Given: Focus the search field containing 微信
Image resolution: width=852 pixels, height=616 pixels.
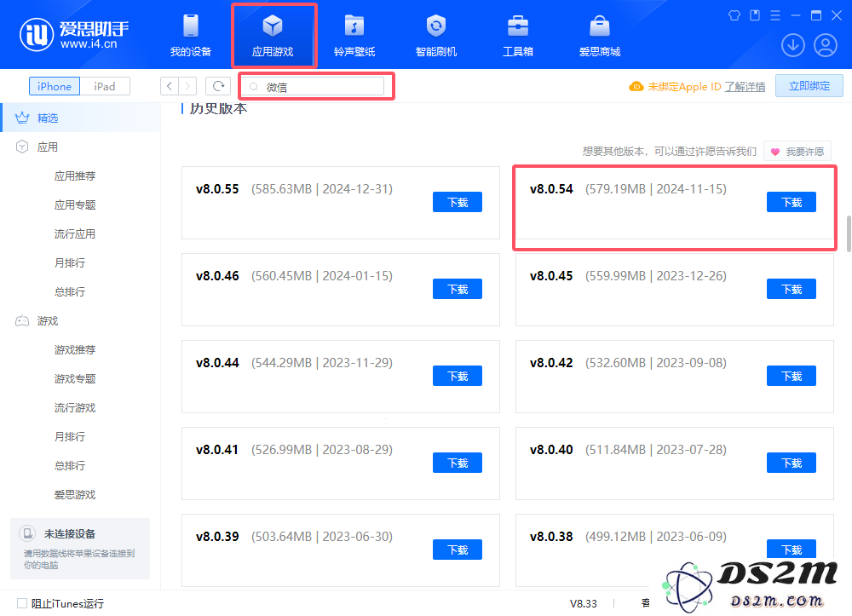Looking at the screenshot, I should 313,86.
